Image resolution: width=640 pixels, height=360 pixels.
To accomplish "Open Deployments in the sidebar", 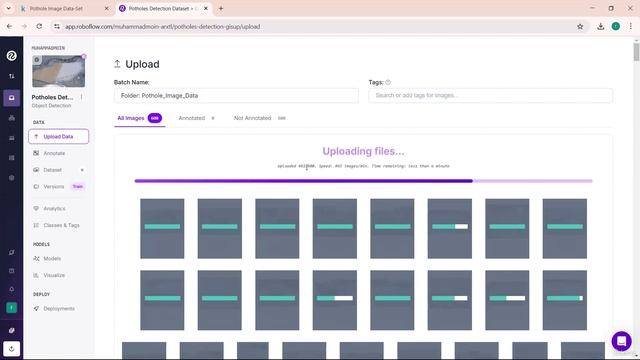I will click(x=59, y=309).
